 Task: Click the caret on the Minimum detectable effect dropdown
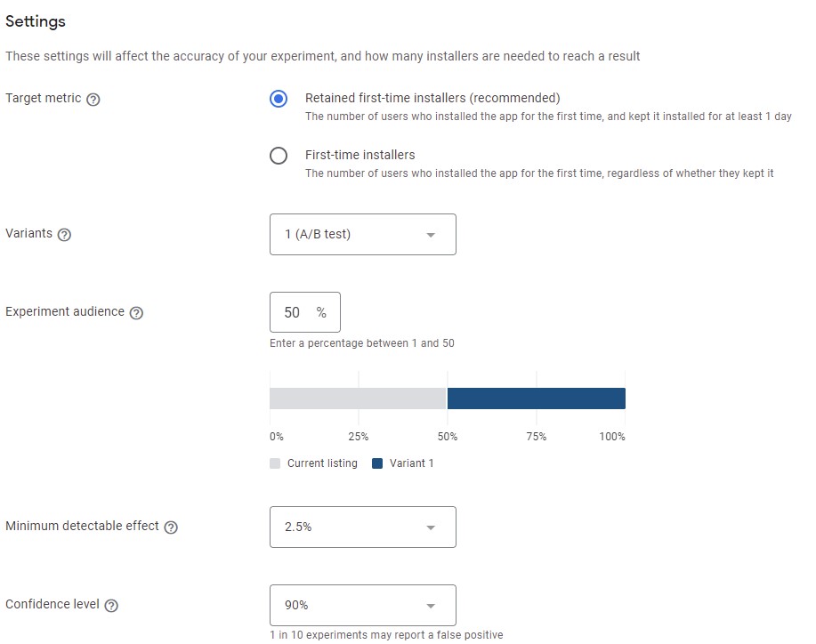point(431,527)
